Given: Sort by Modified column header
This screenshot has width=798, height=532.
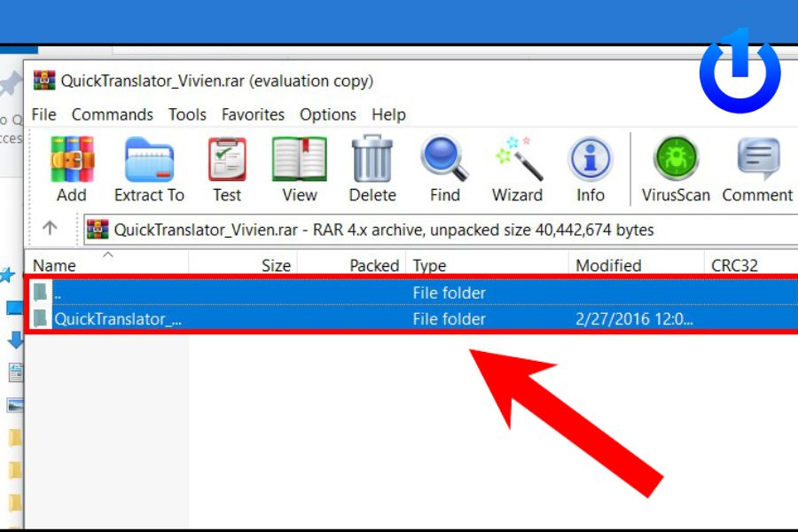Looking at the screenshot, I should click(x=608, y=265).
